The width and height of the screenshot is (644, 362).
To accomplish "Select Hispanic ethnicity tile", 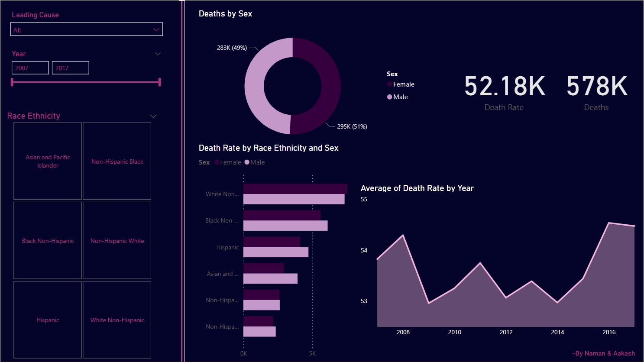I will coord(47,320).
